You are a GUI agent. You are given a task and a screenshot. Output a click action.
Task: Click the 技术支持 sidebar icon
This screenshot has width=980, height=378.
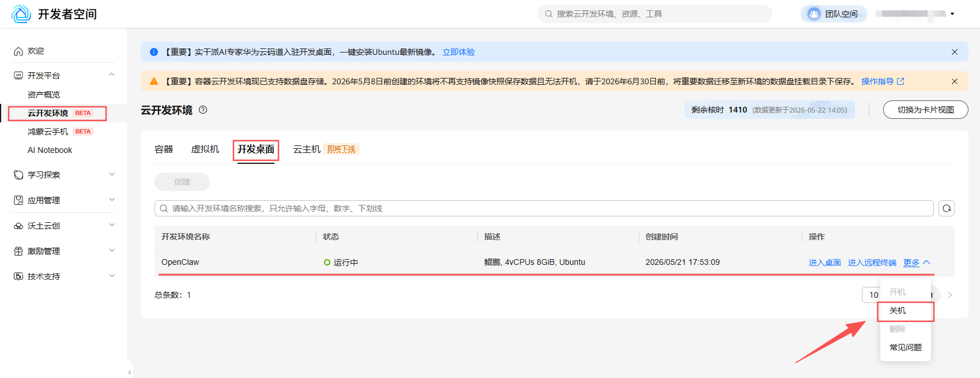pyautogui.click(x=18, y=276)
